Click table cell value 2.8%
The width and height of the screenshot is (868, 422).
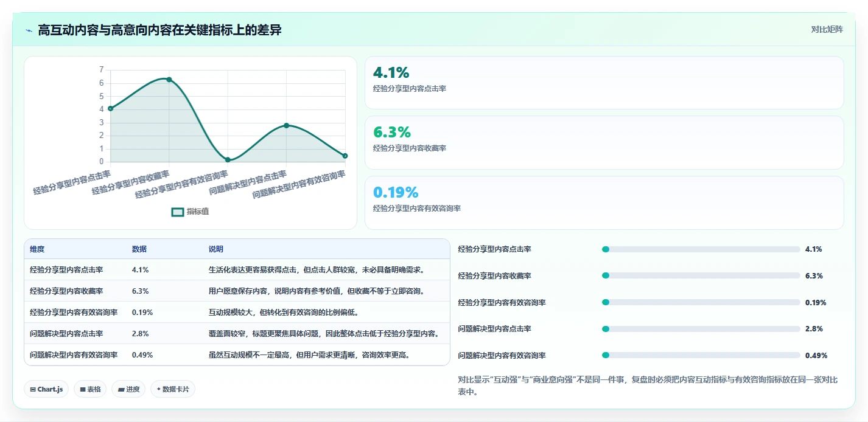(140, 334)
